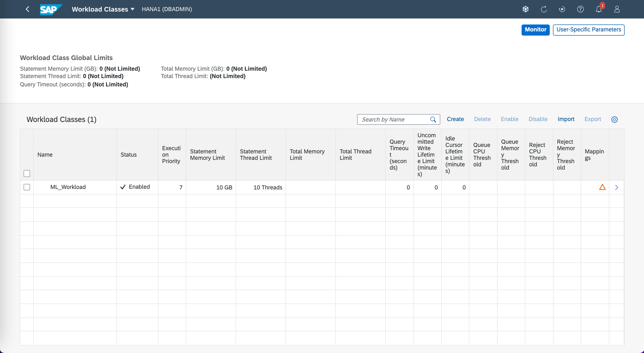Click the search magnifier icon

(x=433, y=119)
